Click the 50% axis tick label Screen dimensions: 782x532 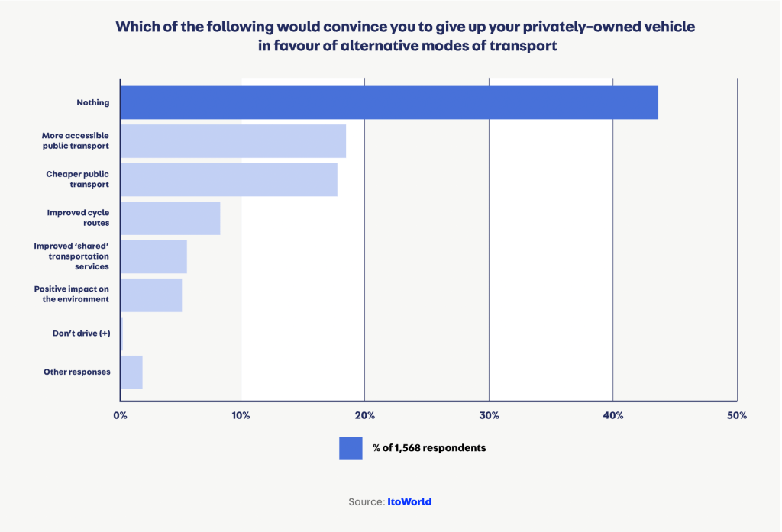(x=736, y=415)
